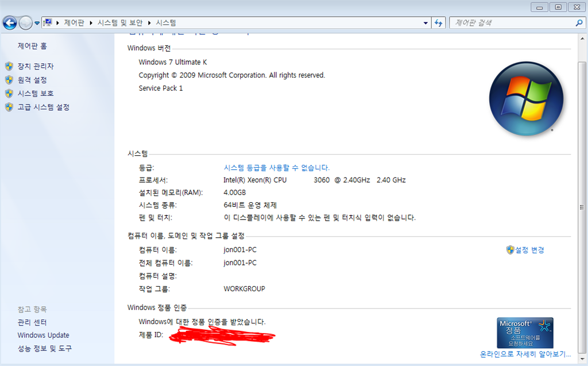Click shield icon beside 시스템 보호
Viewport: 588px width, 366px height.
(x=9, y=94)
